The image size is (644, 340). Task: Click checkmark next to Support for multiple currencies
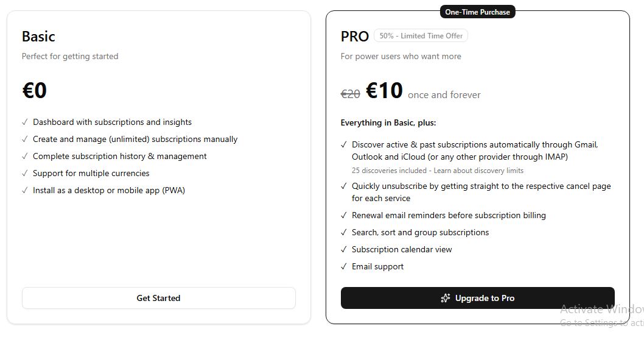[24, 173]
